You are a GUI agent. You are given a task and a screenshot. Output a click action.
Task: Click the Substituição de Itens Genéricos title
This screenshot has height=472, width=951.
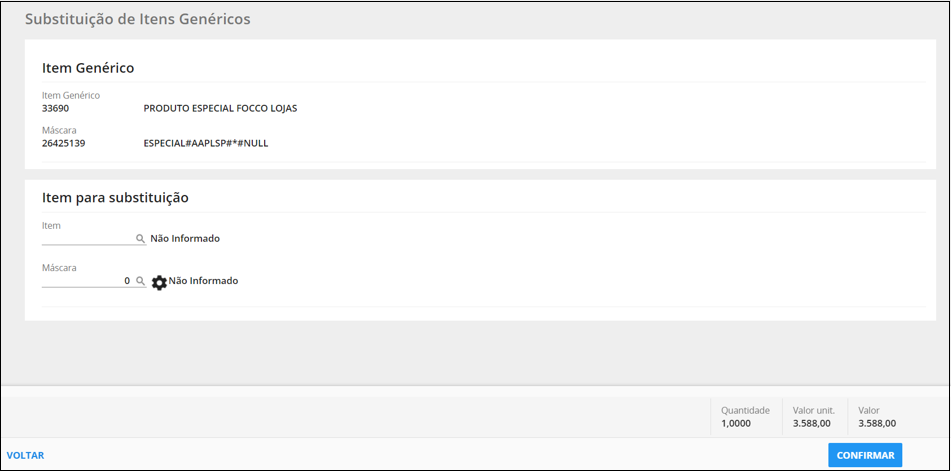pyautogui.click(x=138, y=19)
